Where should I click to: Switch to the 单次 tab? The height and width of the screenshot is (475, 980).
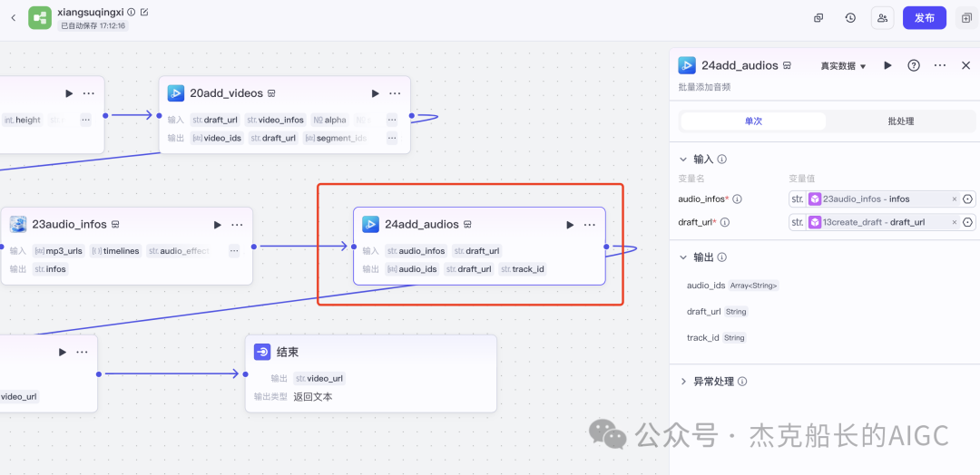click(753, 121)
